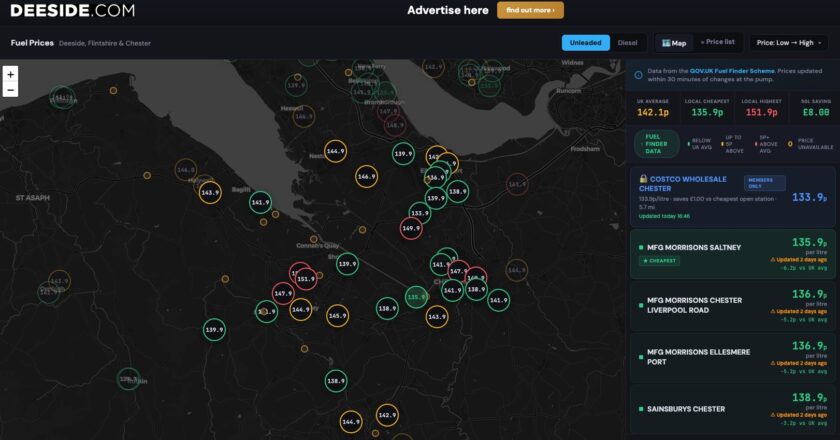Click the Costco 133.9p price
Viewport: 840px width, 440px height.
(x=809, y=197)
